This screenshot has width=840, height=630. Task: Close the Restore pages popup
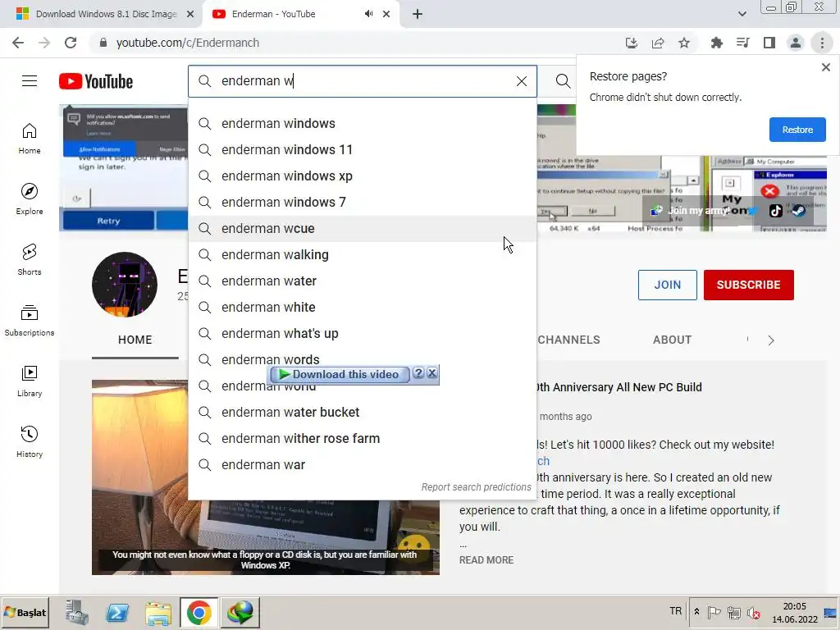pyautogui.click(x=825, y=67)
